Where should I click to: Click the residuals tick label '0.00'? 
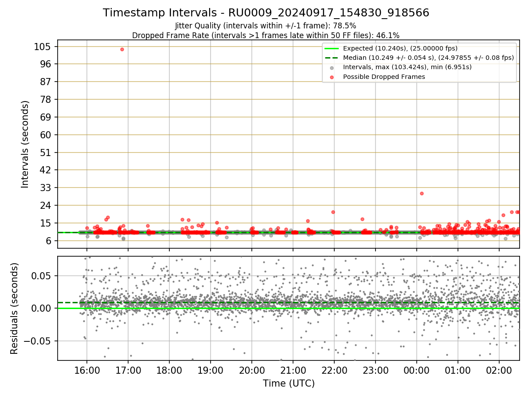(41, 308)
